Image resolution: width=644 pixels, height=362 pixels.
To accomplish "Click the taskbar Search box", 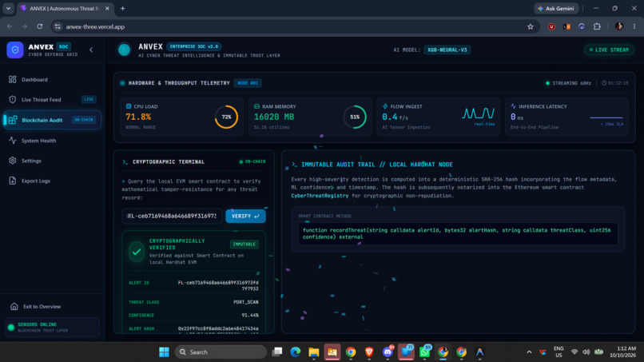I will [x=221, y=352].
